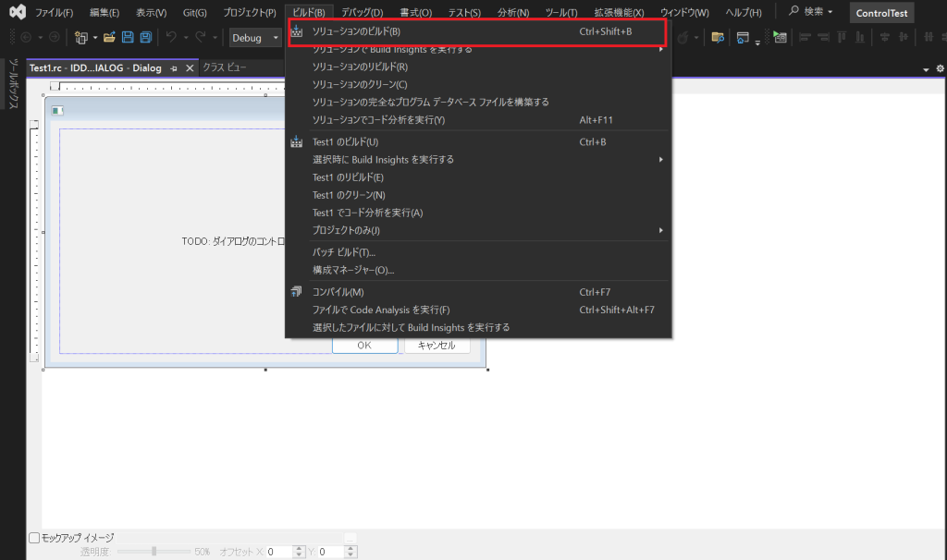Click the オフセット X input field
947x560 pixels.
(278, 552)
